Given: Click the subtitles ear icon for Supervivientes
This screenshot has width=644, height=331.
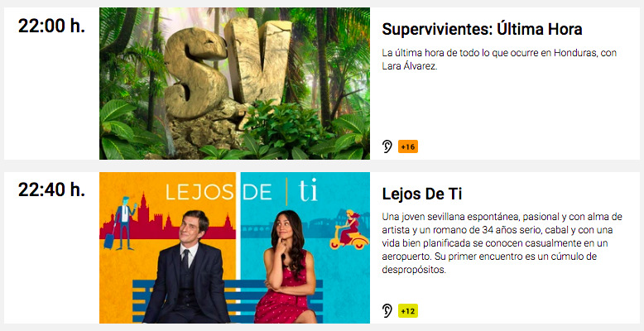Looking at the screenshot, I should (x=387, y=146).
